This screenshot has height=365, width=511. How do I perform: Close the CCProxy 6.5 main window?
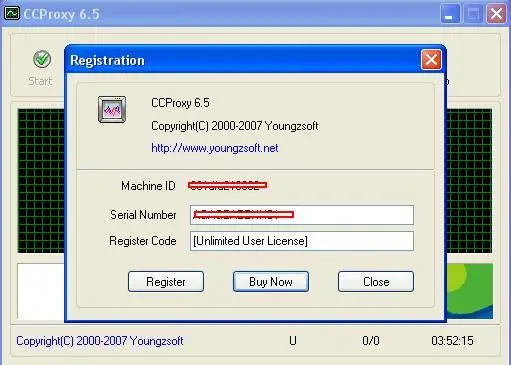coord(496,14)
